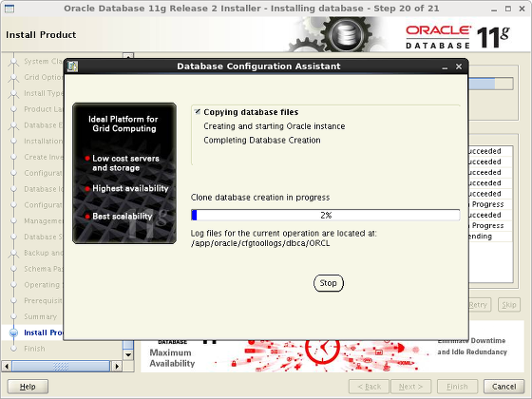Click the Oracle Database 11g logo

point(458,37)
